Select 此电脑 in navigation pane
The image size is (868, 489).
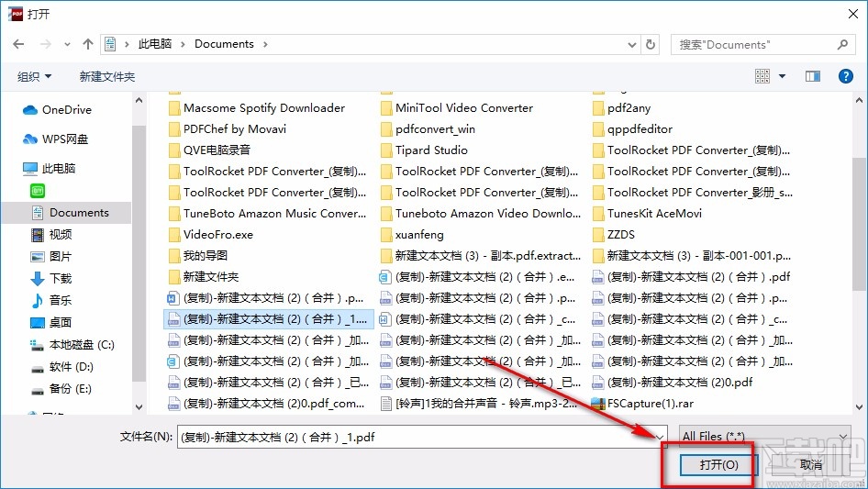point(49,169)
